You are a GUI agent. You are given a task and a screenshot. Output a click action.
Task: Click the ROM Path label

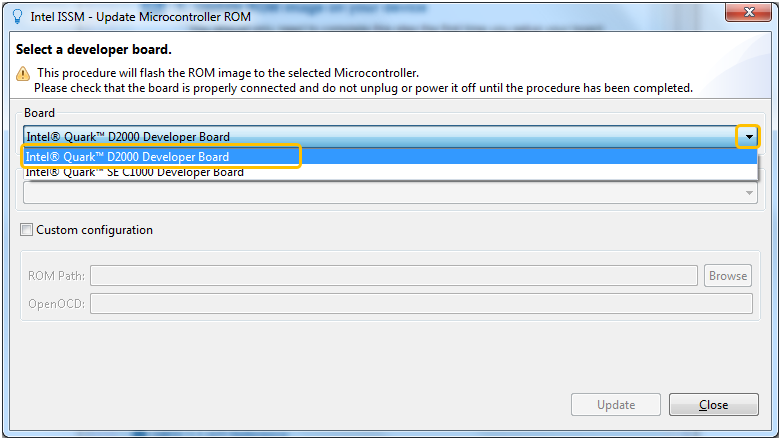point(56,276)
